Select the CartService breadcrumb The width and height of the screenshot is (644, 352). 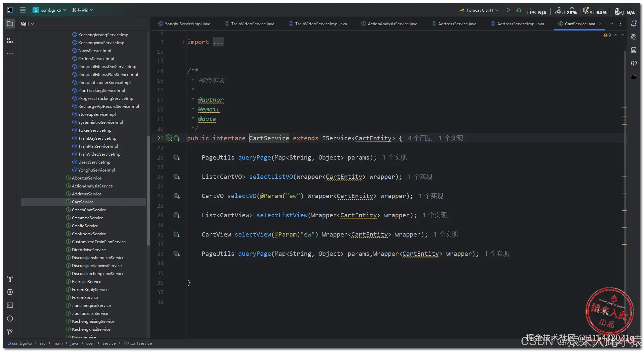[138, 343]
